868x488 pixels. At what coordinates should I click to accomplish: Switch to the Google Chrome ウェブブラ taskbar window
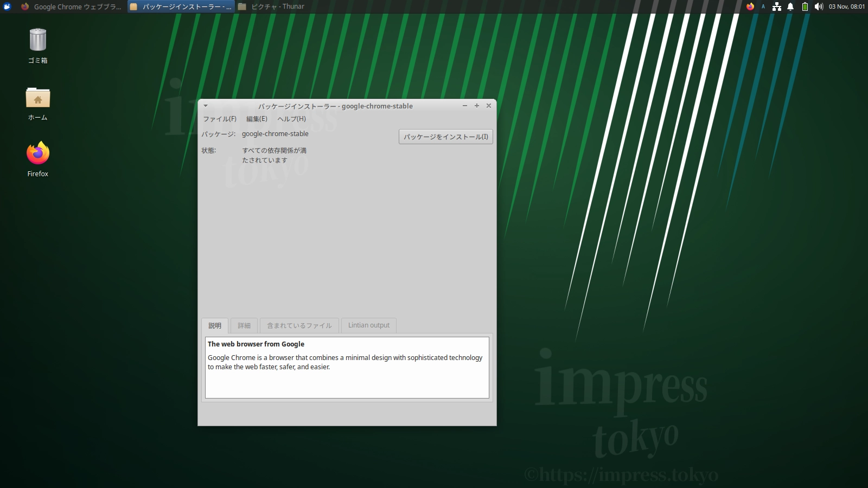click(72, 7)
